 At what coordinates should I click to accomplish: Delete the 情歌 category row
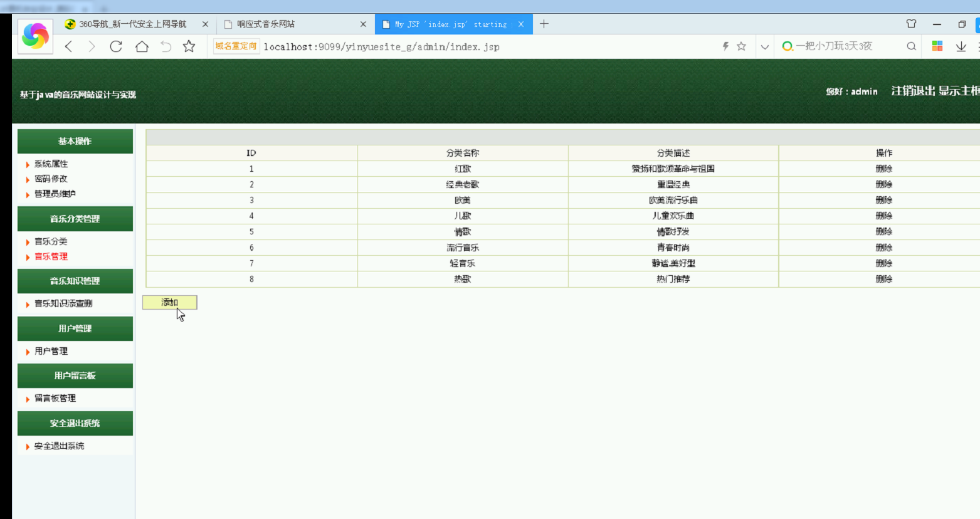coord(884,231)
